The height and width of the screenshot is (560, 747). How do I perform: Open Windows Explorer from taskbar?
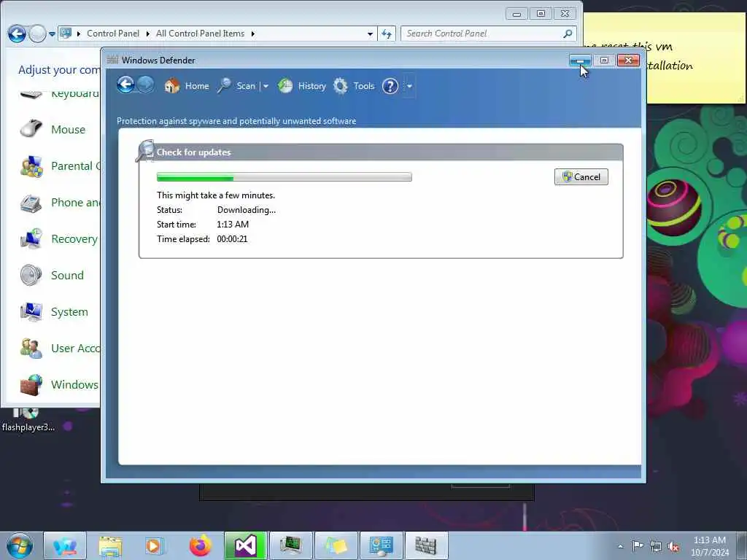[110, 545]
